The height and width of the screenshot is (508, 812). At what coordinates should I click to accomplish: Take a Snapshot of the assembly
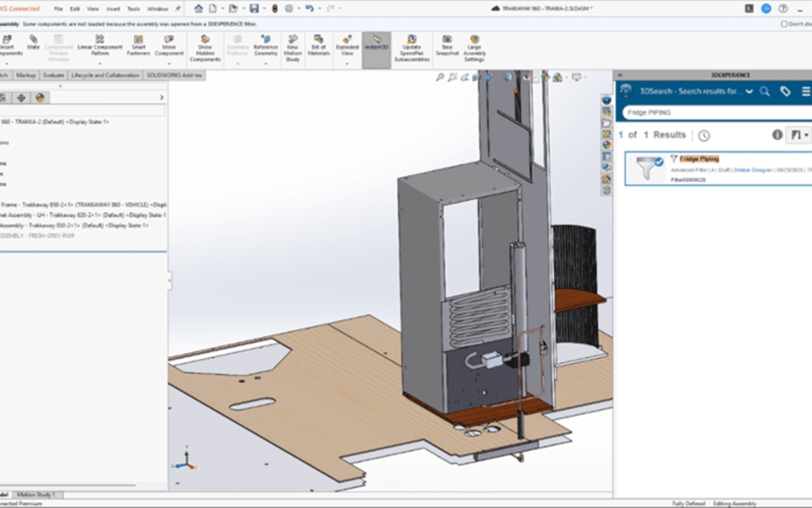[x=447, y=45]
